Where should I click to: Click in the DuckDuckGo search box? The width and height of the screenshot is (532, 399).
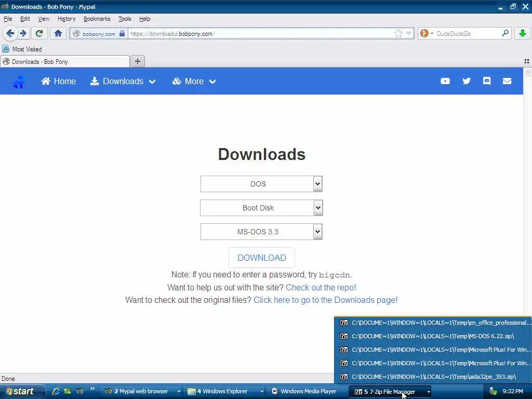tap(468, 34)
